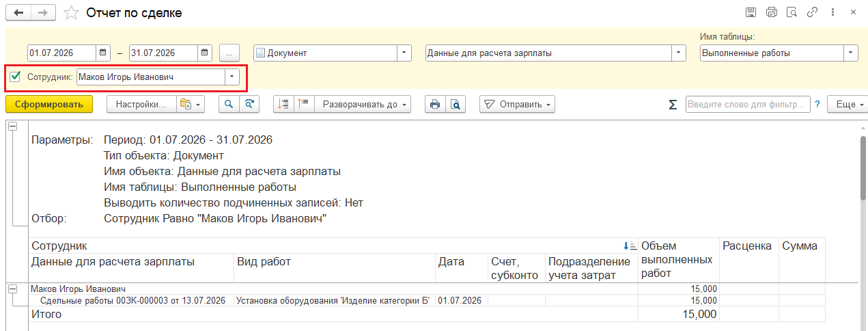Viewport: 868px width, 331px height.
Task: Open the Документ object type dropdown
Action: point(404,53)
